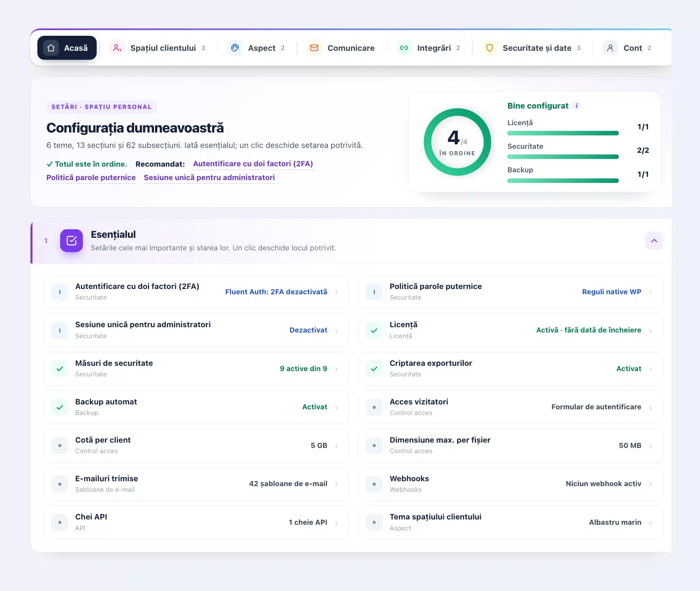Follow the Autentificare cu doi factori recommended link

pyautogui.click(x=253, y=164)
